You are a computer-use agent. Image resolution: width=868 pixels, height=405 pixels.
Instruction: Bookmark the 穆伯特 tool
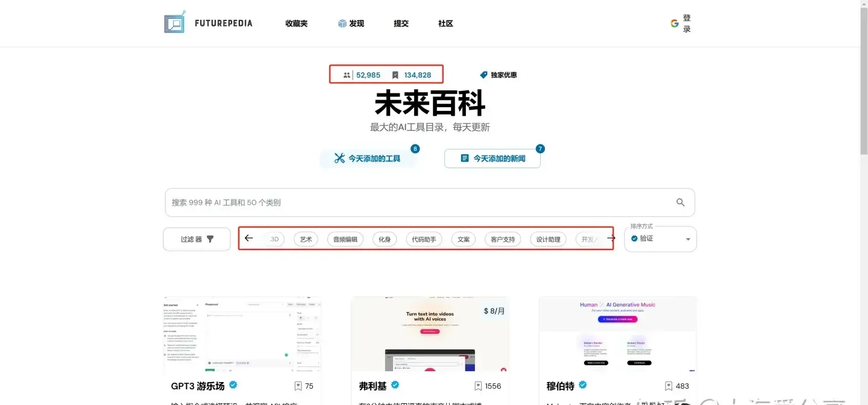click(x=668, y=386)
